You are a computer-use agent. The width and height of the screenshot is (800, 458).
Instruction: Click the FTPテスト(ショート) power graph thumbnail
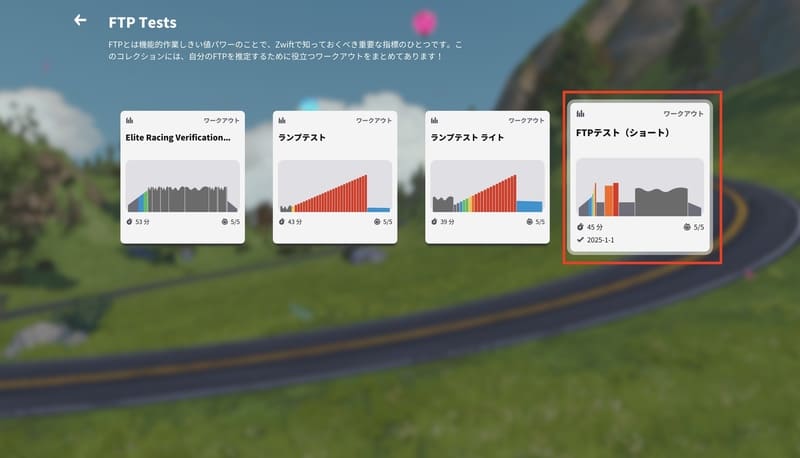[640, 187]
